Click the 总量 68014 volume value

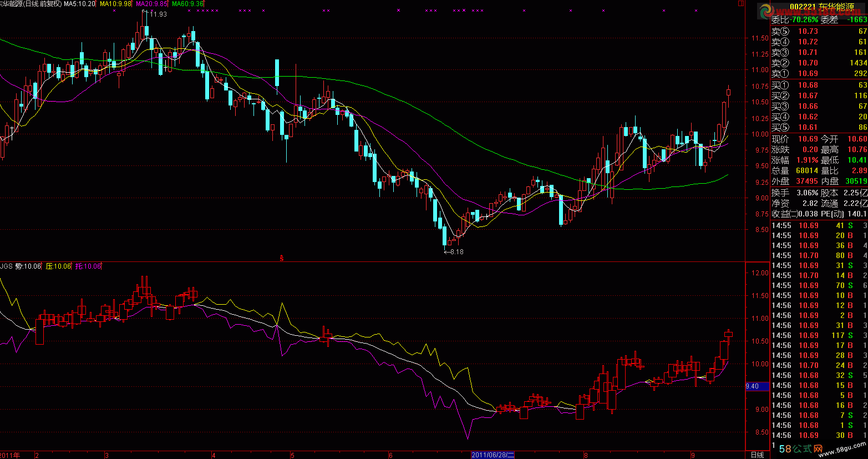[x=807, y=171]
